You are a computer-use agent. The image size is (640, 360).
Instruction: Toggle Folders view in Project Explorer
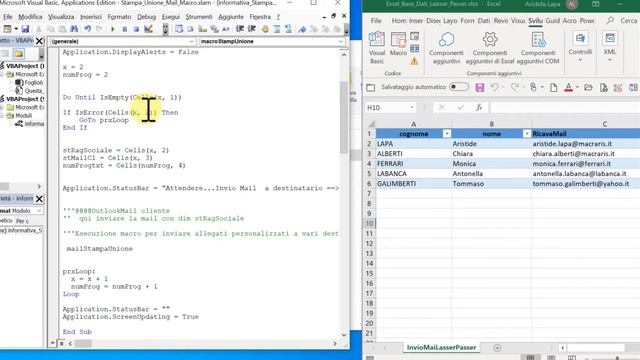(18, 54)
